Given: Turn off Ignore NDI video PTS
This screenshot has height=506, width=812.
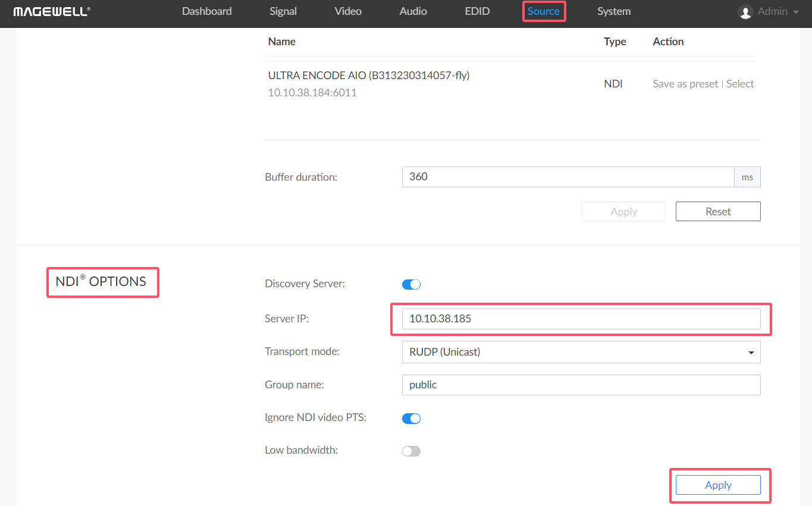Looking at the screenshot, I should [x=411, y=419].
